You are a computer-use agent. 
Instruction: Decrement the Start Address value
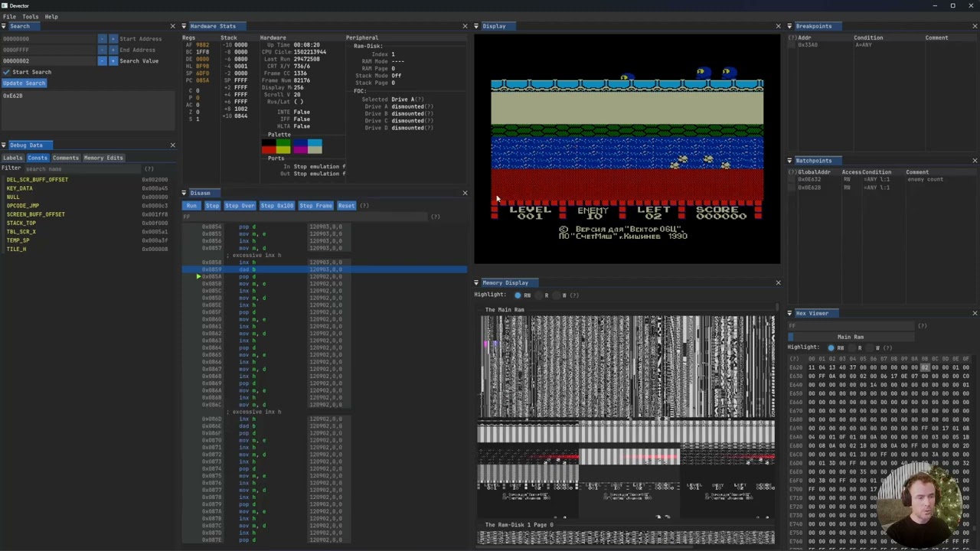point(102,38)
